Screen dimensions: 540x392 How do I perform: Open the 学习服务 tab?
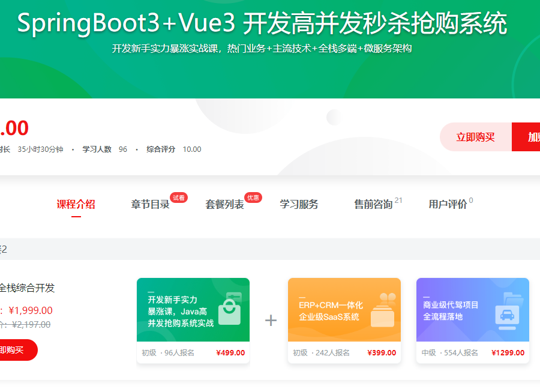click(299, 203)
